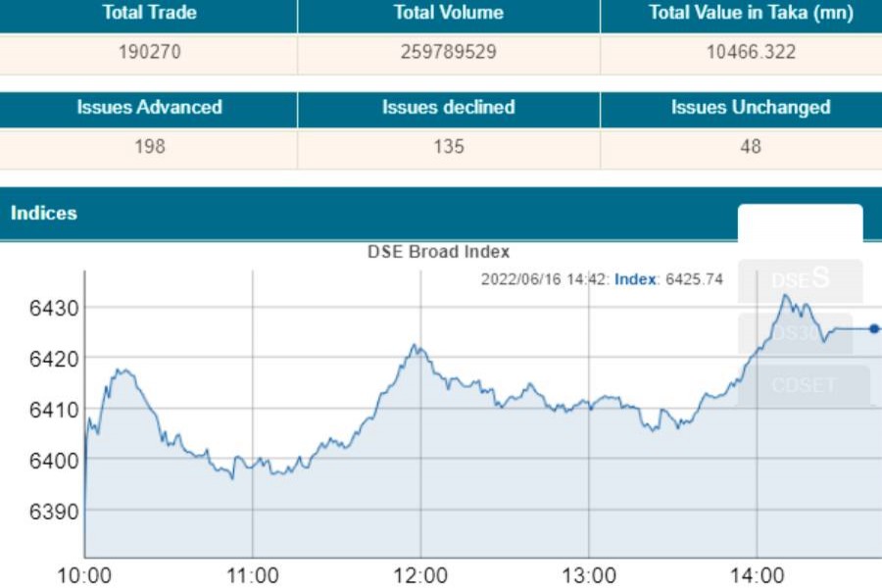
Task: Click the 14:00 label on the time axis
Action: [758, 575]
